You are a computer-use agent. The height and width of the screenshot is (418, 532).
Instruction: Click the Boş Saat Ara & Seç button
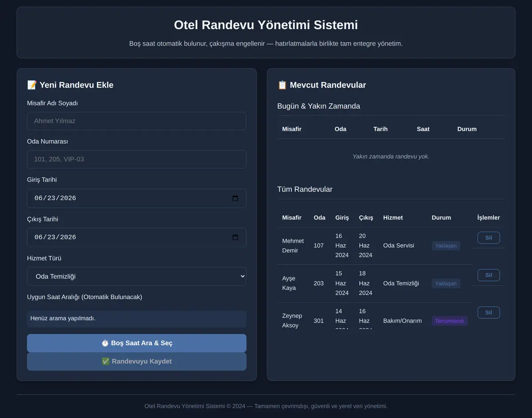(x=137, y=343)
